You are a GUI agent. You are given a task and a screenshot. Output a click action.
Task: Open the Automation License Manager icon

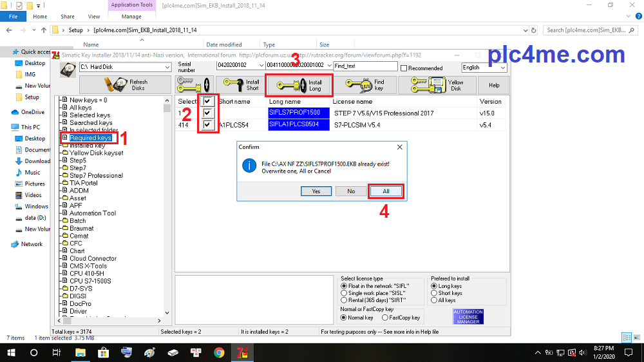[x=468, y=316]
